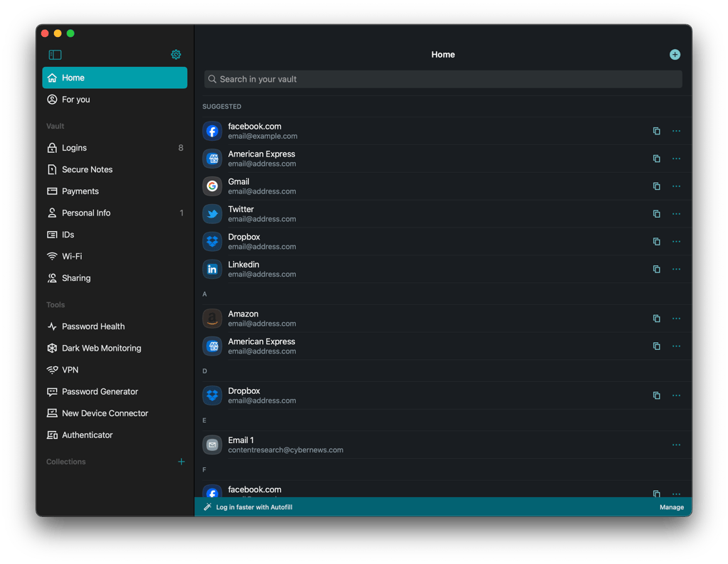The width and height of the screenshot is (728, 564).
Task: Click Manage in the Autofill banner
Action: [x=671, y=507]
